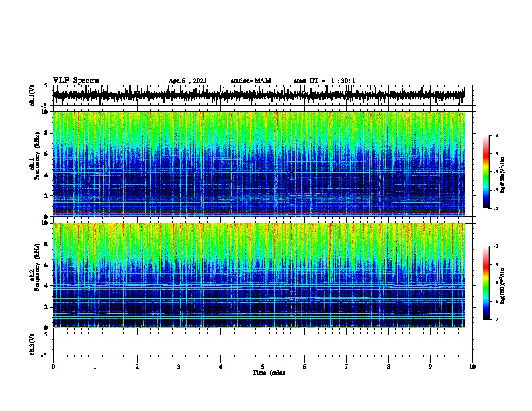This screenshot has width=532, height=411.
Task: Click the "station=MAM" header label
Action: [x=251, y=81]
